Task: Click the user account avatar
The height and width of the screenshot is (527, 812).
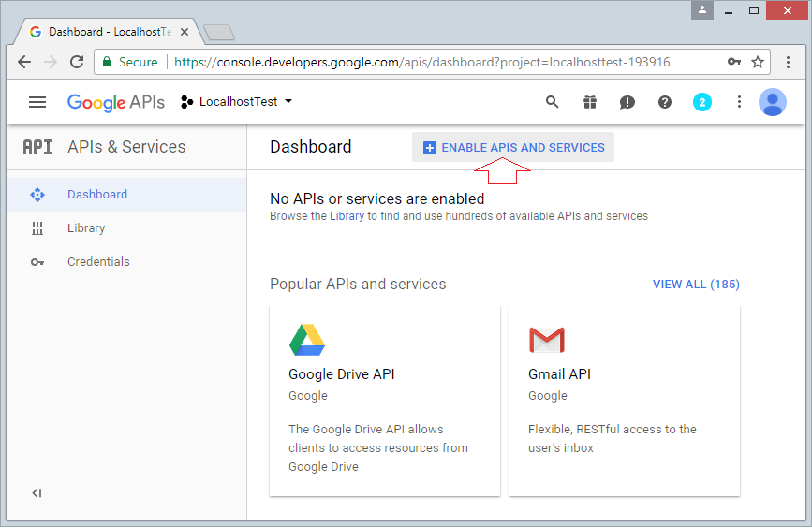Action: pyautogui.click(x=773, y=102)
